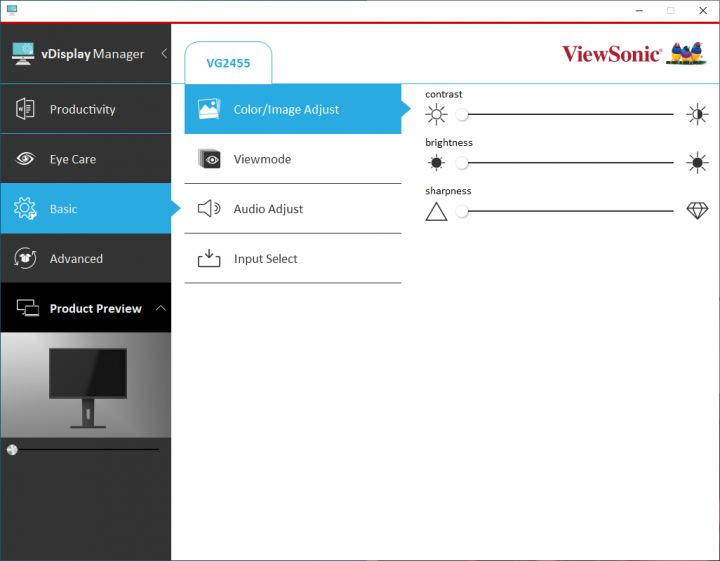The width and height of the screenshot is (720, 561).
Task: Click the Advanced tuning icon
Action: [x=25, y=258]
